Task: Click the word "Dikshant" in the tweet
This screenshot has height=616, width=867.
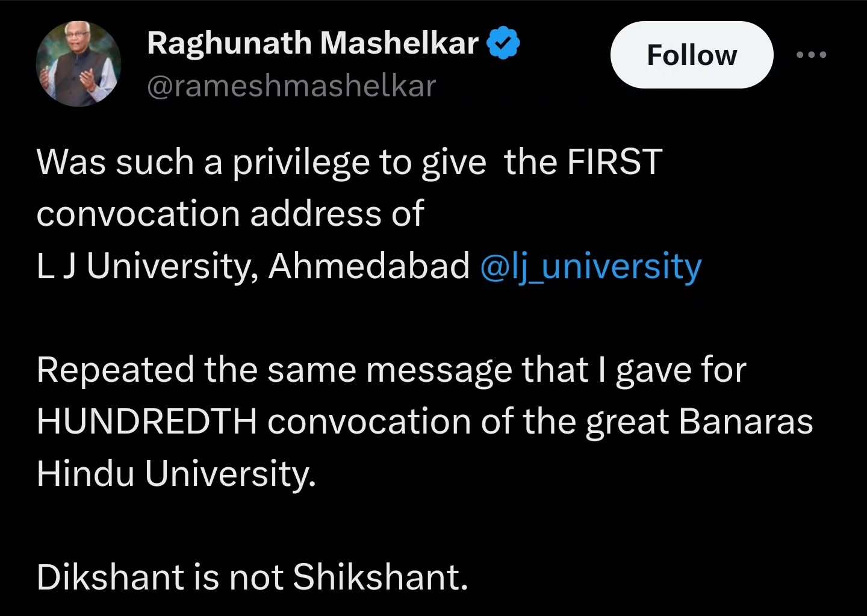Action: coord(110,577)
